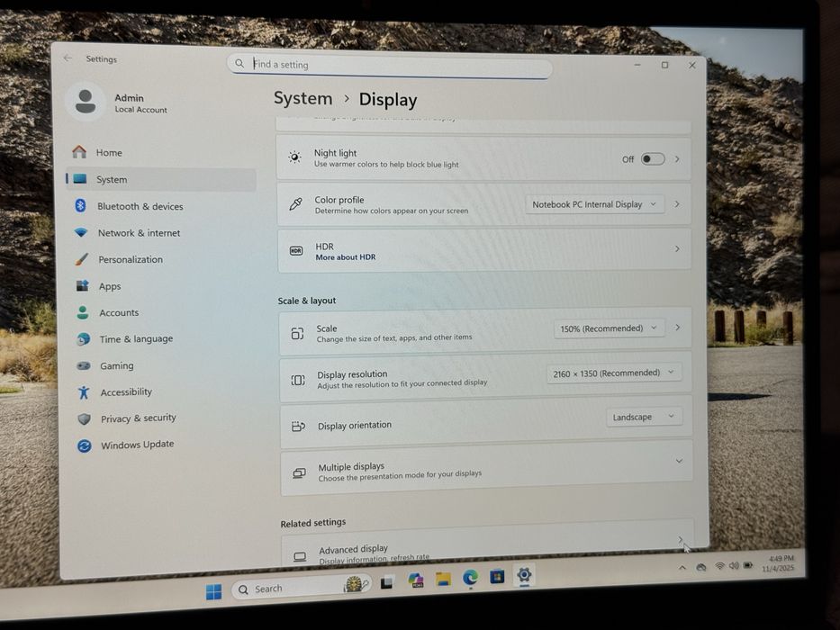Click the OneDrive cloud tray icon

coord(700,567)
